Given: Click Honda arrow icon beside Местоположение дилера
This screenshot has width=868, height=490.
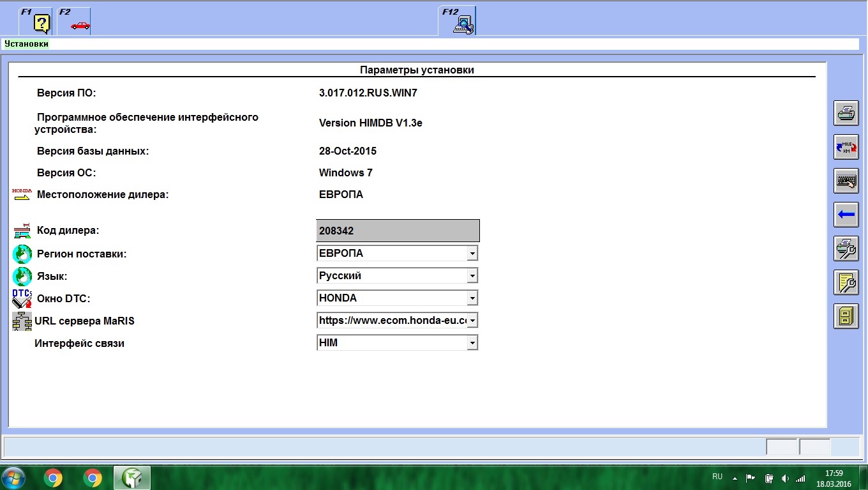Looking at the screenshot, I should coord(22,194).
